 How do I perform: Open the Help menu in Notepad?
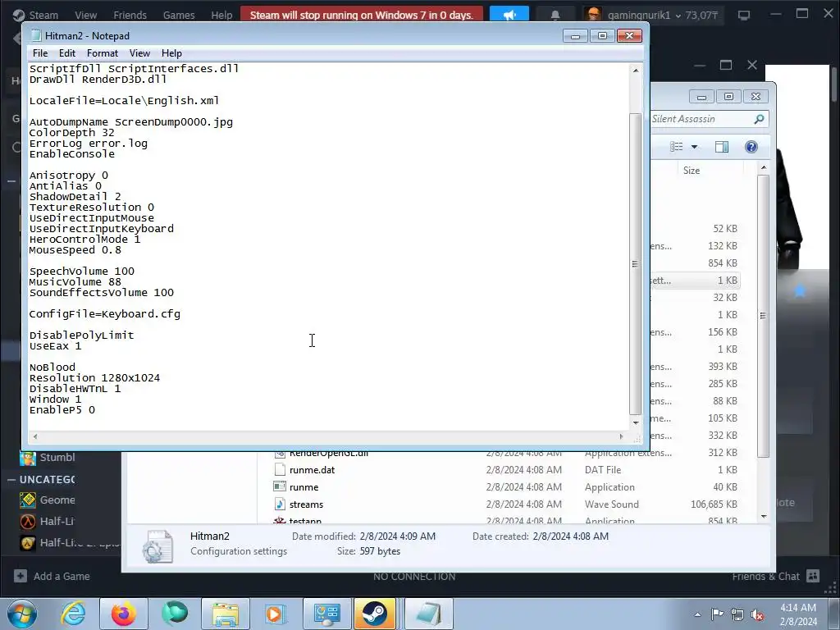(171, 53)
